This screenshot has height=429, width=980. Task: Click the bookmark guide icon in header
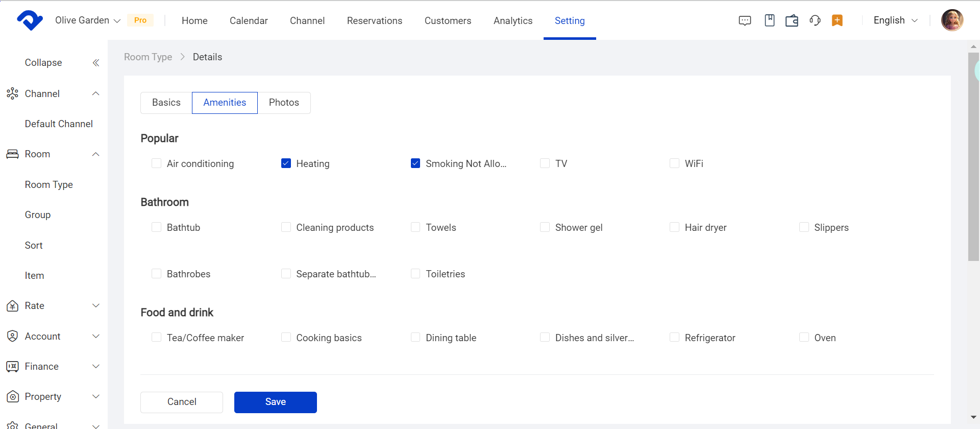pyautogui.click(x=770, y=20)
